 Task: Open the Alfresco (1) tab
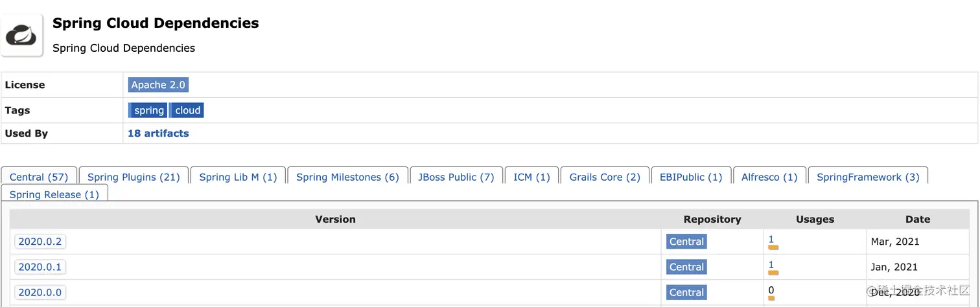pyautogui.click(x=769, y=177)
